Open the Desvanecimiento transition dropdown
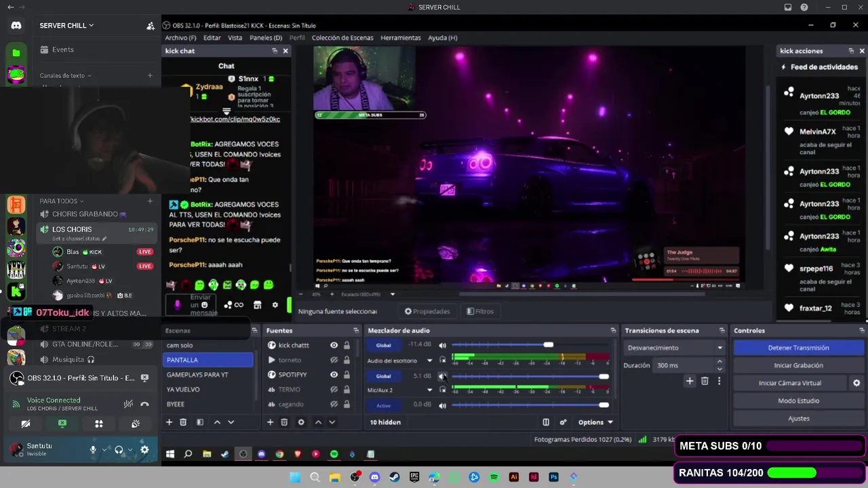The width and height of the screenshot is (868, 488). click(x=675, y=348)
